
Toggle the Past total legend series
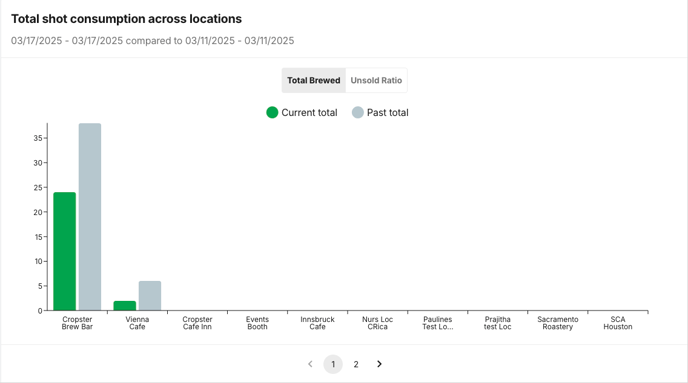tap(380, 113)
